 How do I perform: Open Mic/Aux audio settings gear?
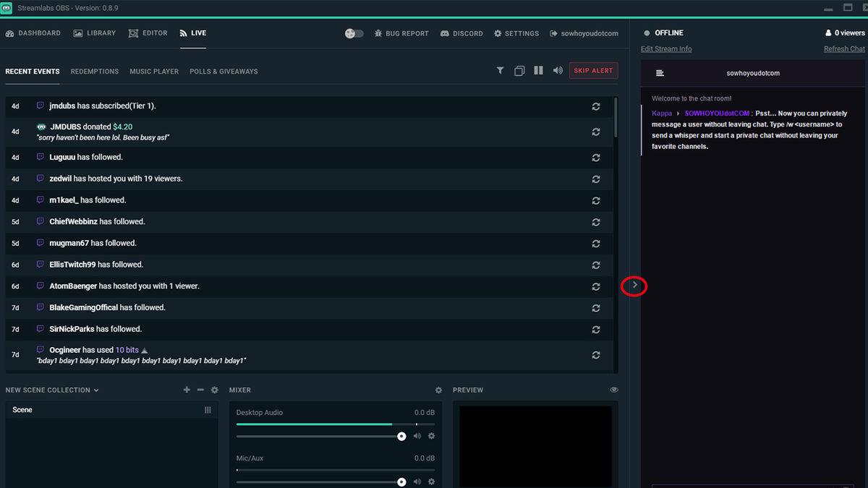[431, 481]
